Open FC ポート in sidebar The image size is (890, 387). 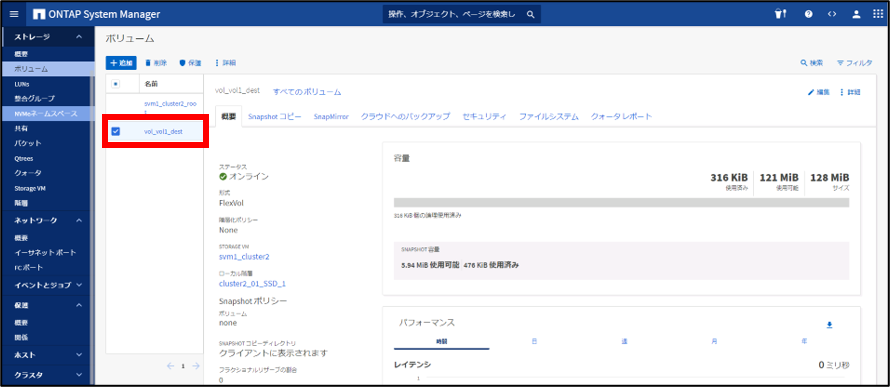pos(28,267)
